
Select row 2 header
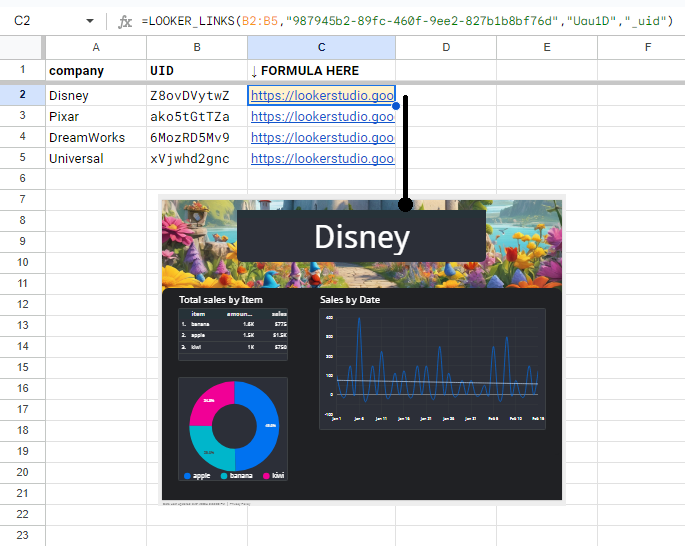(x=22, y=95)
